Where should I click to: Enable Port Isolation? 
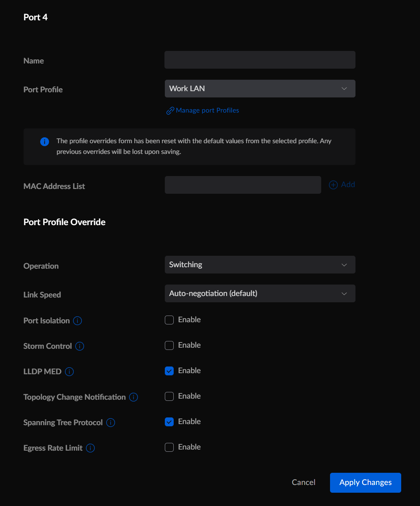pyautogui.click(x=169, y=320)
